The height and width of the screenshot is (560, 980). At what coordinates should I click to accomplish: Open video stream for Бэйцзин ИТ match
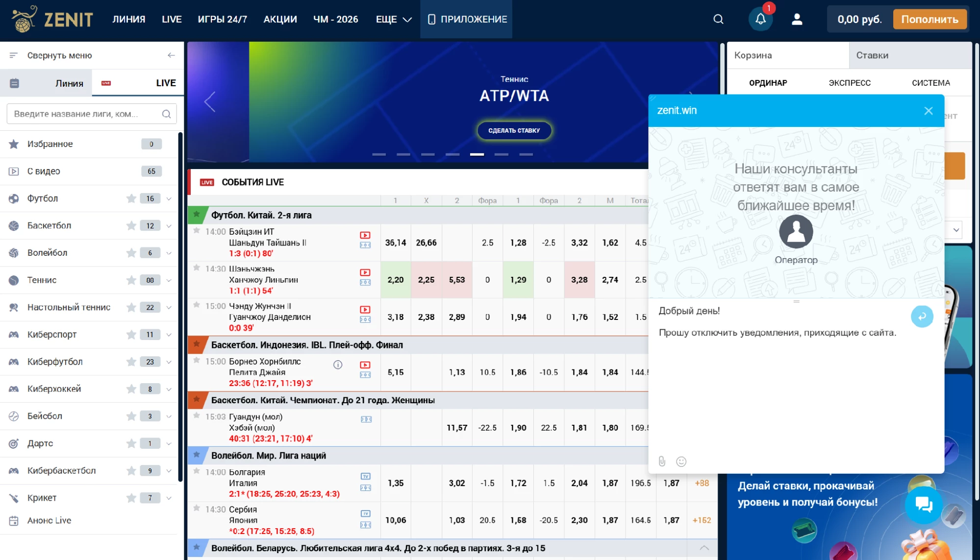pos(365,235)
